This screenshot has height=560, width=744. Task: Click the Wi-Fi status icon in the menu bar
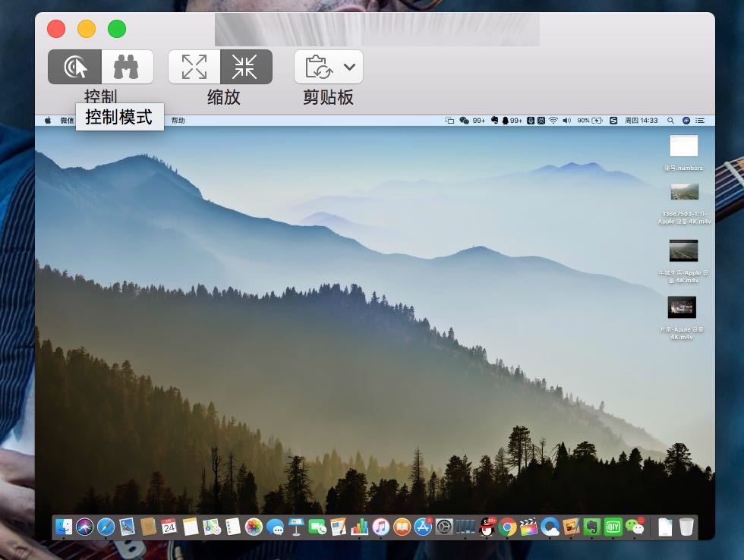pos(553,121)
